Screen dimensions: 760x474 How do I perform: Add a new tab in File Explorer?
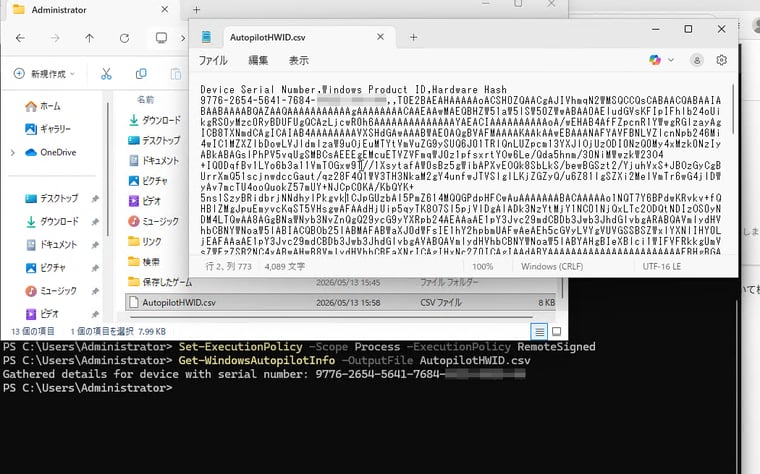pos(196,9)
